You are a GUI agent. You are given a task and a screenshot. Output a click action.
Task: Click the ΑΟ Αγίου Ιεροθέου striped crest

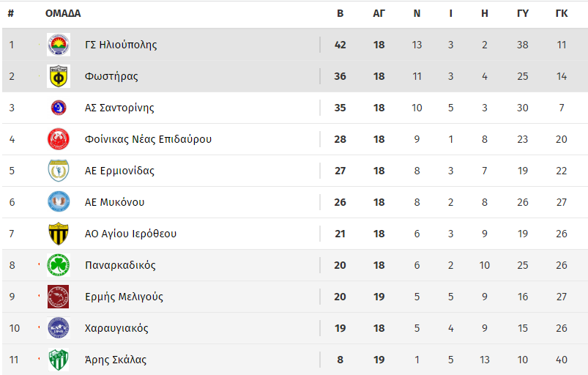59,234
